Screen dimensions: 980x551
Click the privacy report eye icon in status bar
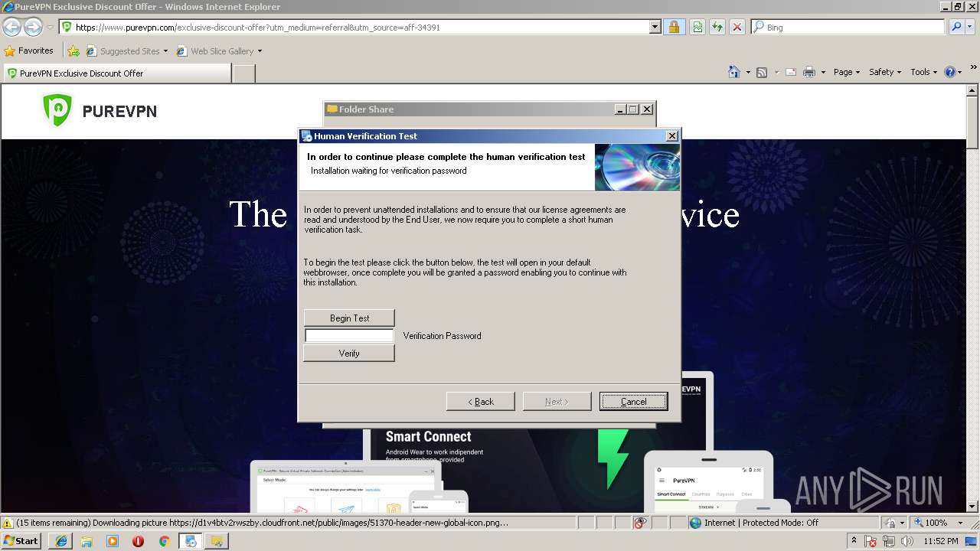[x=641, y=523]
